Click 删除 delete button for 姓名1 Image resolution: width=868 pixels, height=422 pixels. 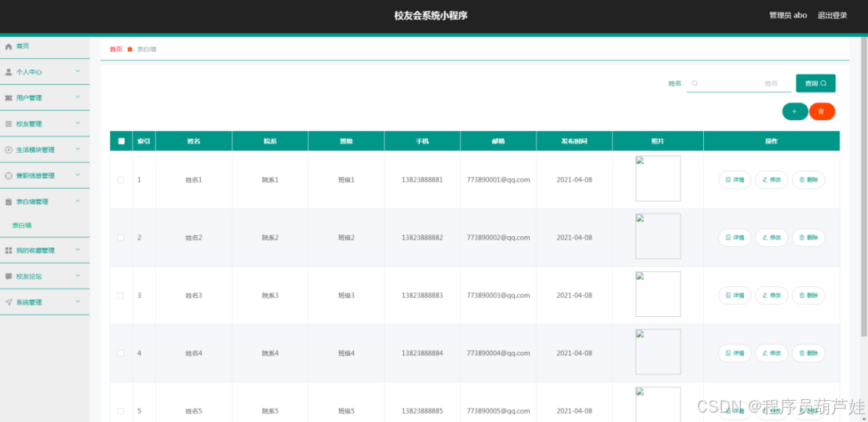pyautogui.click(x=808, y=180)
